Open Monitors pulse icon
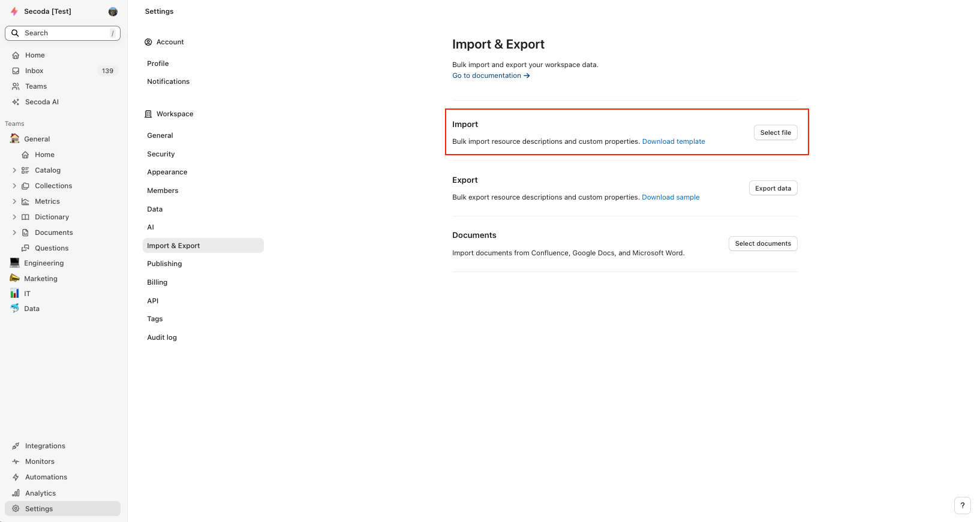The width and height of the screenshot is (980, 522). point(16,461)
